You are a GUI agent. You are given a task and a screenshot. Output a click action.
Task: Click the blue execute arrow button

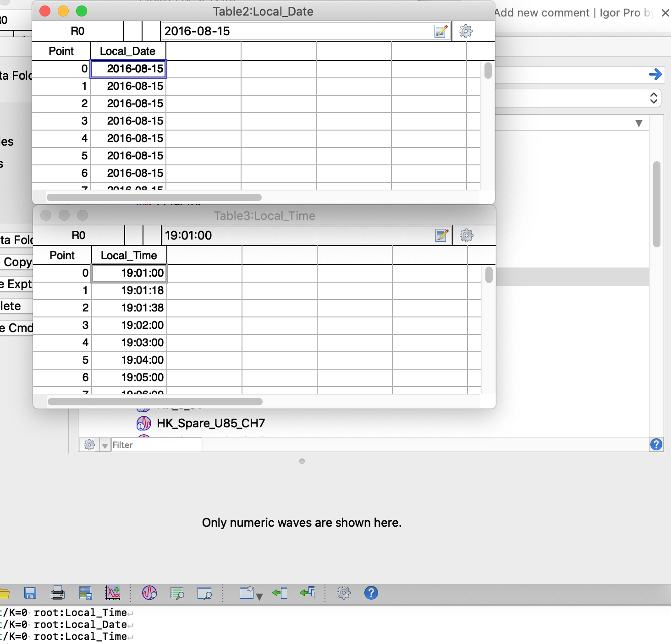(655, 74)
